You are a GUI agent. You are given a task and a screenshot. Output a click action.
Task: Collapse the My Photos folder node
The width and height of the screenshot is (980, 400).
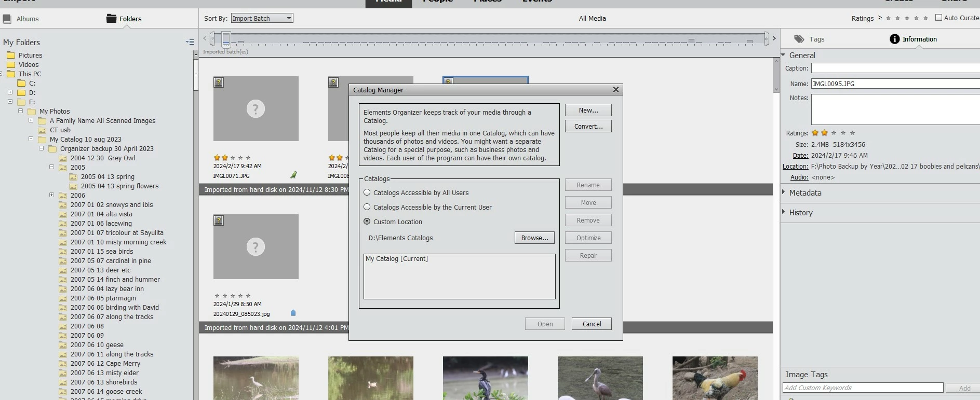20,111
